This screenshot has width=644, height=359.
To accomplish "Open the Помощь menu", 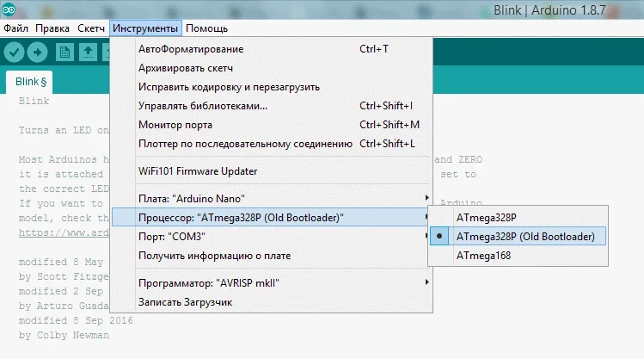I will (x=206, y=28).
